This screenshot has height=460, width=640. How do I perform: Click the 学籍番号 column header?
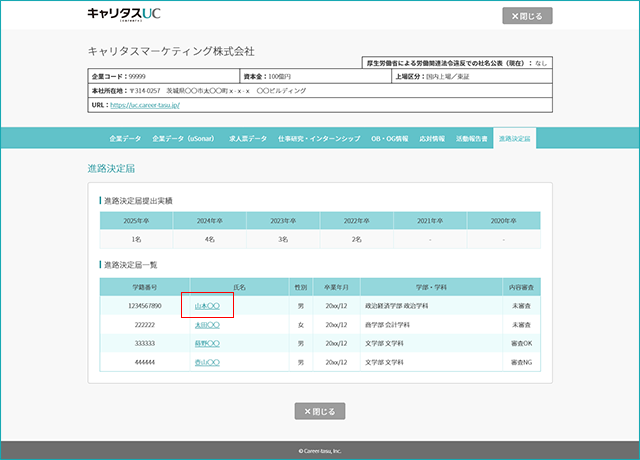[144, 287]
